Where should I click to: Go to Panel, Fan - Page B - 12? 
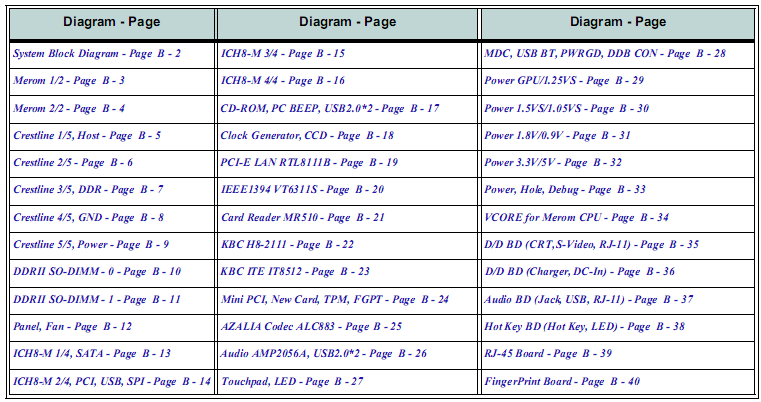click(72, 327)
